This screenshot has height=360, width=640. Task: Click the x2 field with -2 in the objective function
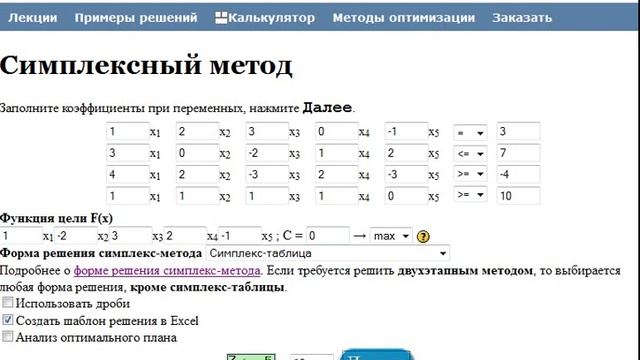pyautogui.click(x=76, y=236)
